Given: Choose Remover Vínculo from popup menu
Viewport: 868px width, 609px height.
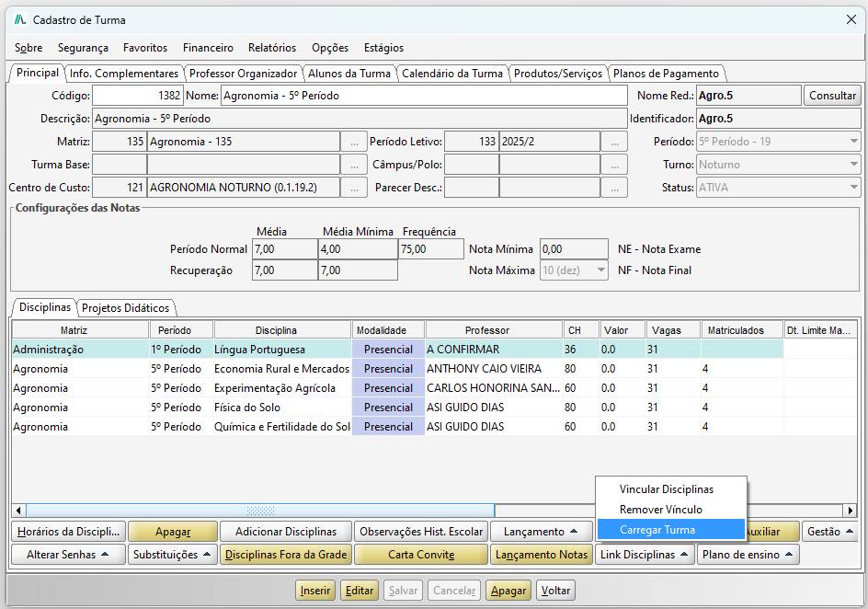Looking at the screenshot, I should coord(670,510).
